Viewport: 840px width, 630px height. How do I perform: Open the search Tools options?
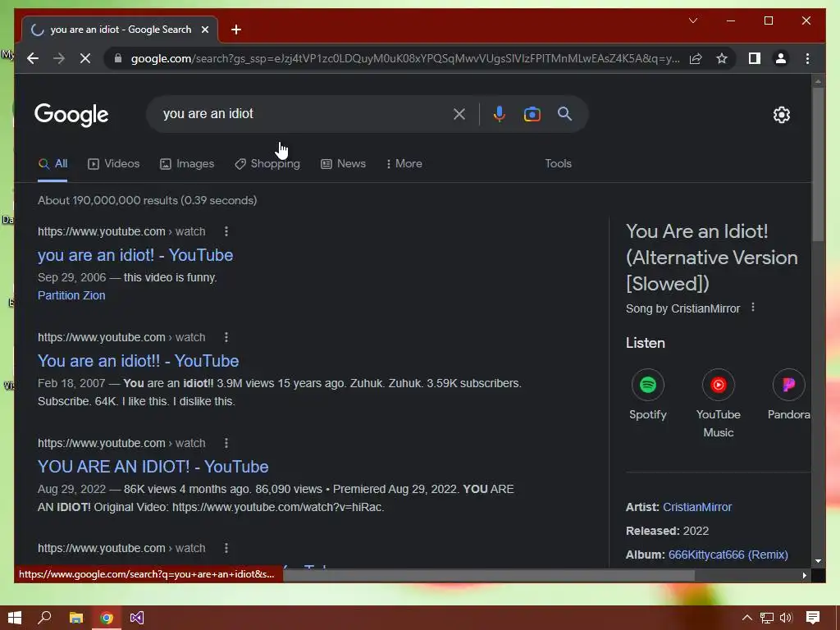click(x=558, y=164)
